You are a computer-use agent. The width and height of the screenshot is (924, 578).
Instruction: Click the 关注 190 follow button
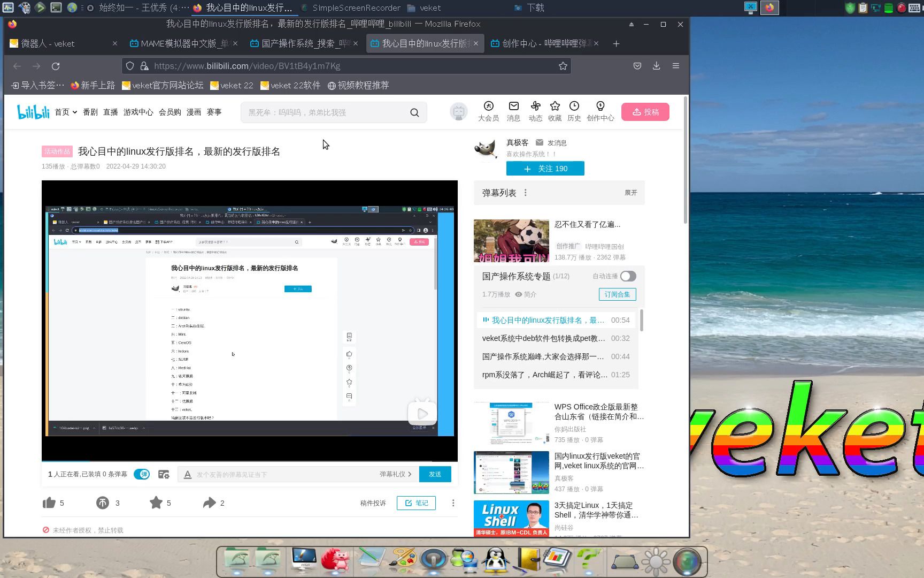point(545,168)
